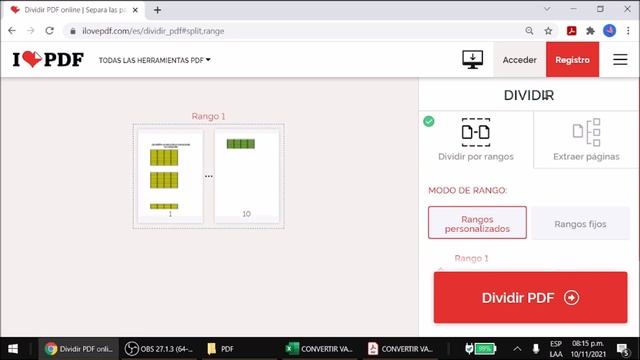Click the address bar URL
The image size is (640, 360).
[x=153, y=31]
